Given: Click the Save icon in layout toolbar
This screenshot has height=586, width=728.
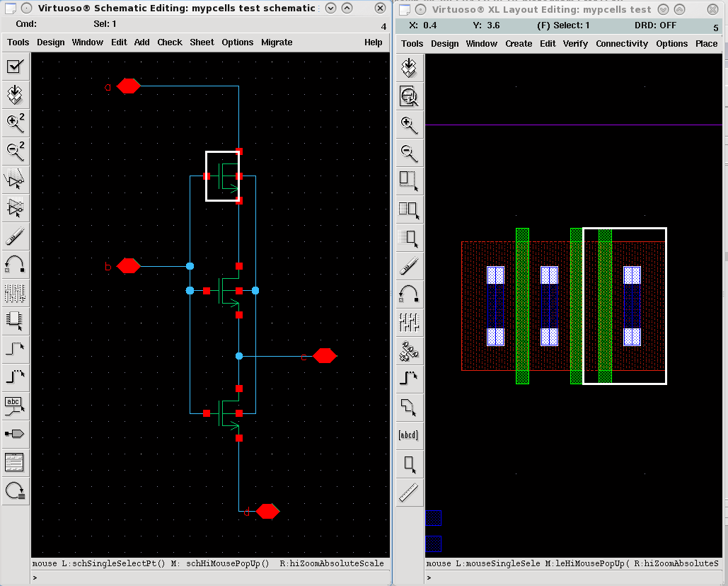Looking at the screenshot, I should click(409, 68).
